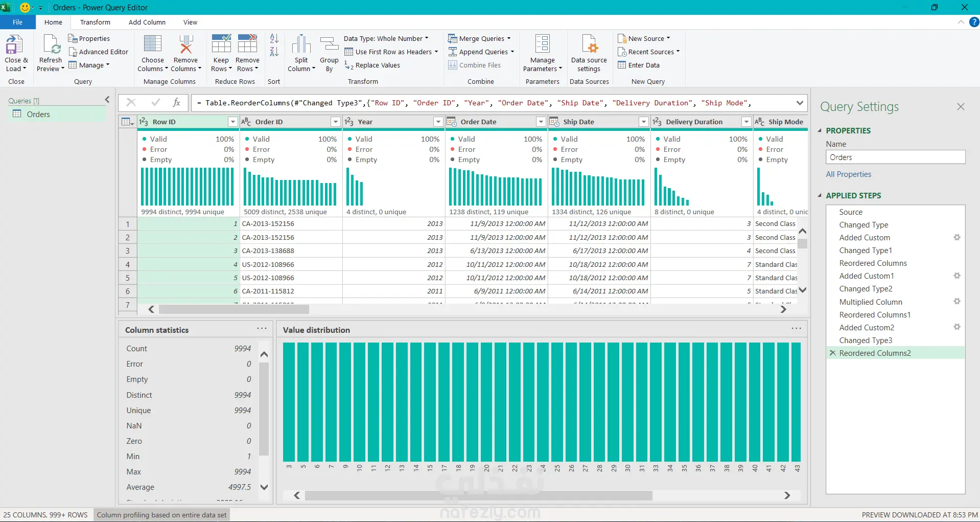Click the Split Column icon
Image resolution: width=980 pixels, height=522 pixels.
point(301,44)
